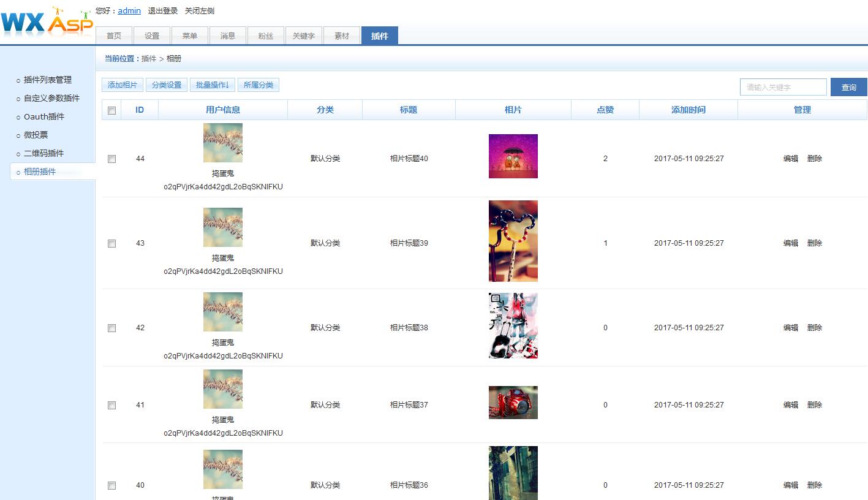
Task: Switch to the 菜单 tab
Action: (x=190, y=36)
